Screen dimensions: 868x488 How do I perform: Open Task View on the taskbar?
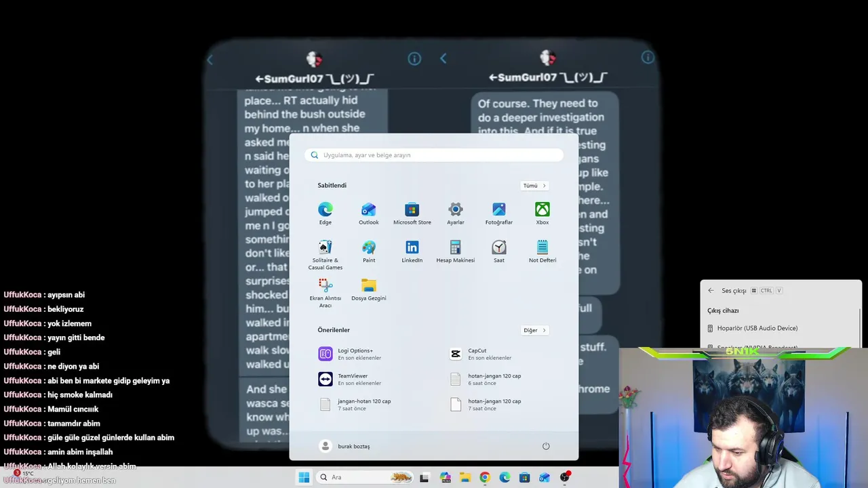(425, 477)
